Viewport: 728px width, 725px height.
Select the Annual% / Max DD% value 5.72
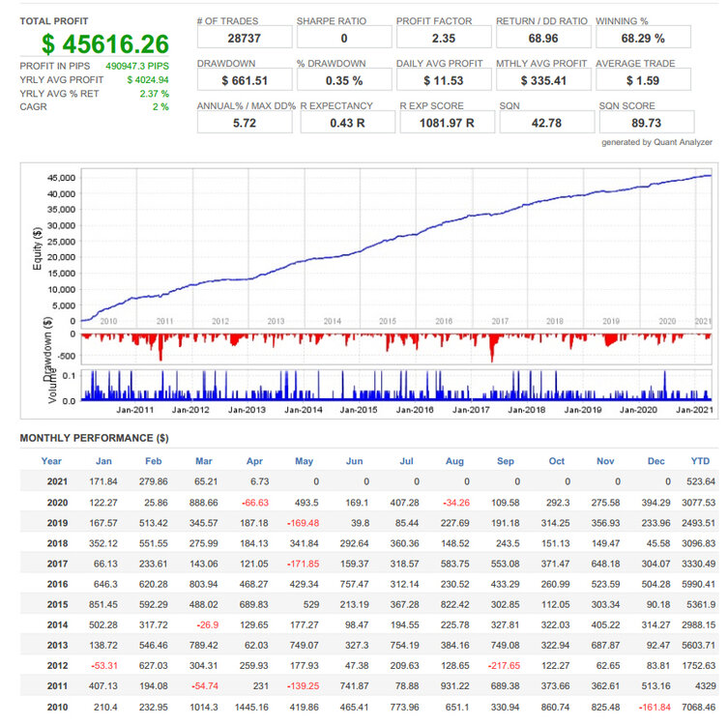[245, 123]
